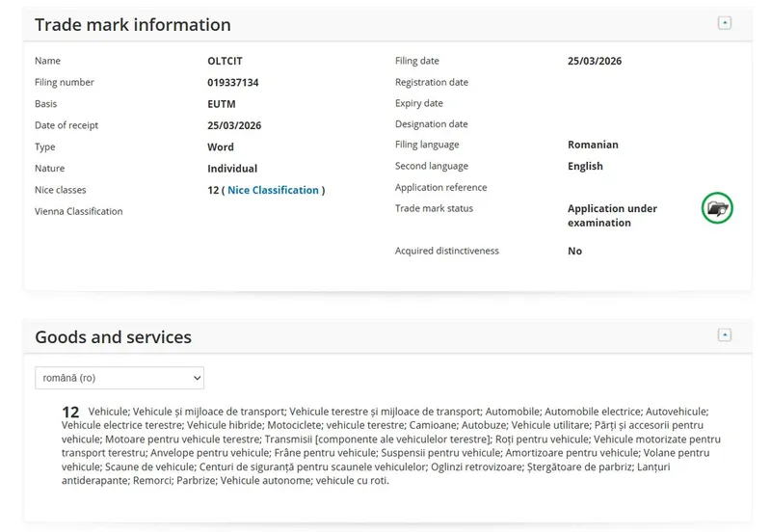Click the Acquired distinctiveness label

(x=447, y=251)
